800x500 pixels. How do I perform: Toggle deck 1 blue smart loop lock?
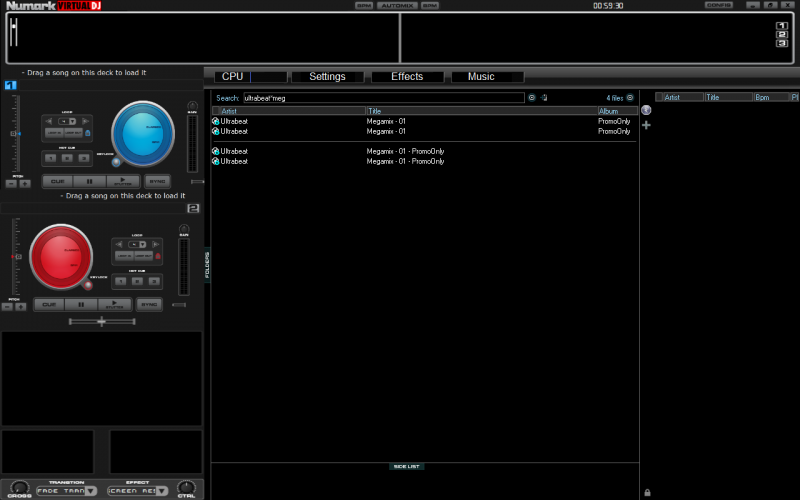pyautogui.click(x=88, y=133)
